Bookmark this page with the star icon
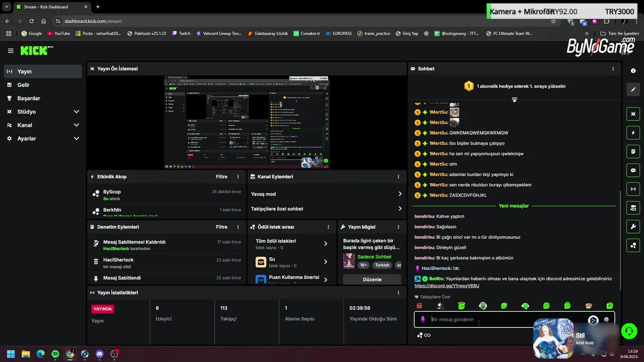Image resolution: width=644 pixels, height=362 pixels. coord(553,21)
